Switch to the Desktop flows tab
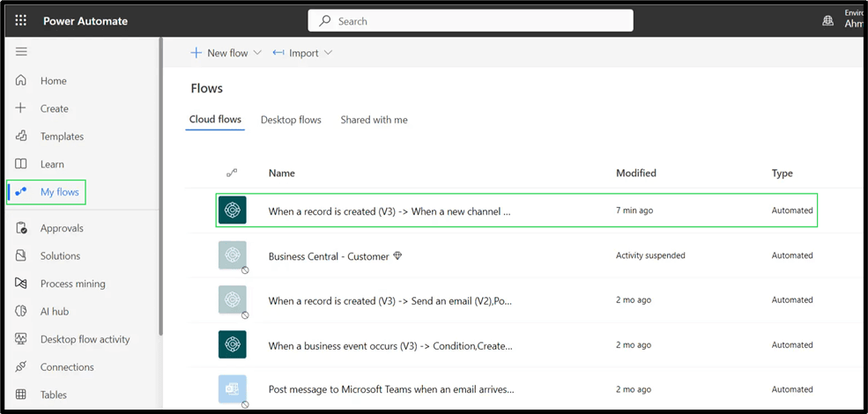This screenshot has height=414, width=868. click(x=291, y=120)
